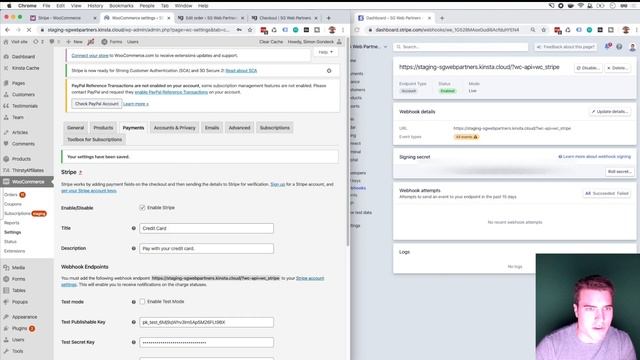
Task: Click the Stripe account settings link
Action: pyautogui.click(x=310, y=278)
